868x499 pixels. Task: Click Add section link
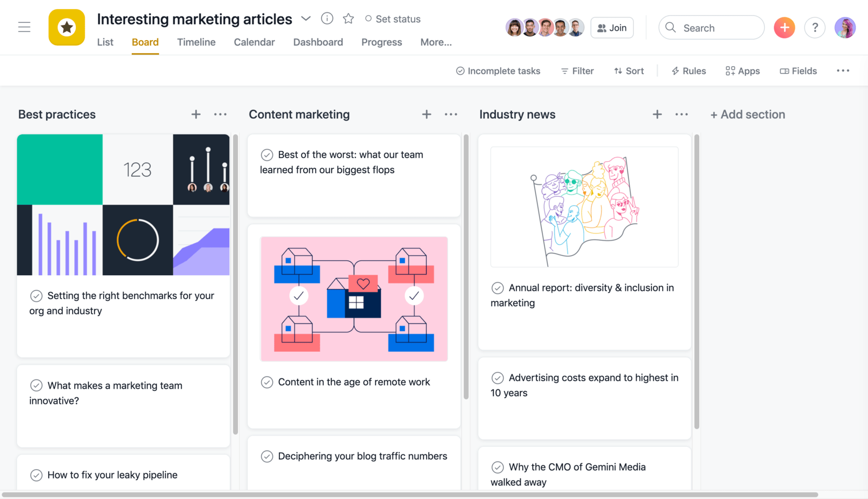748,115
